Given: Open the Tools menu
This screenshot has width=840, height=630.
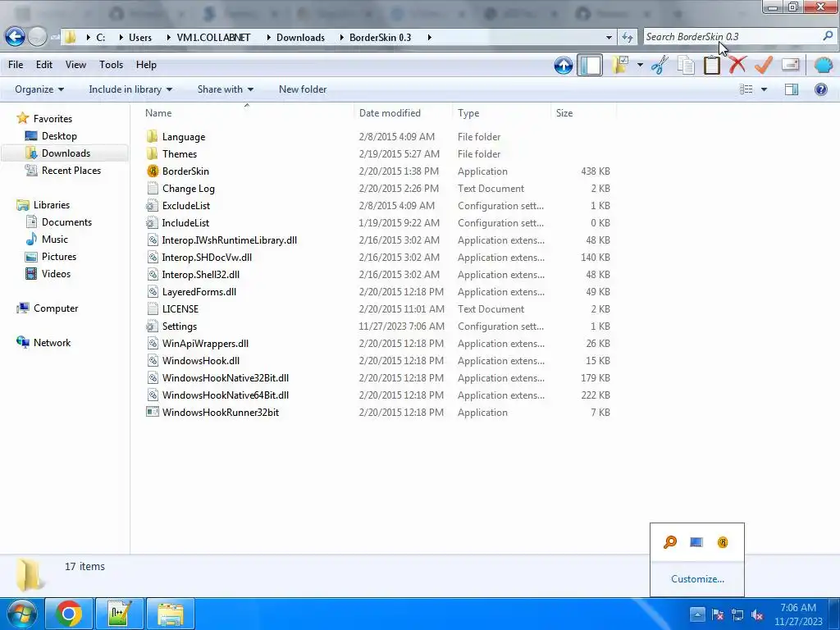Looking at the screenshot, I should click(111, 65).
